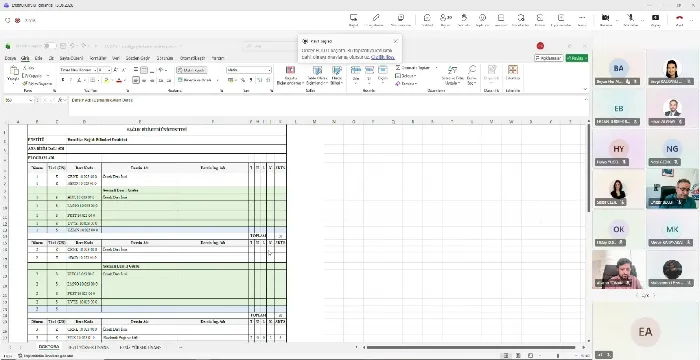The width and height of the screenshot is (700, 360).
Task: Open the Formüller ribbon tab
Action: click(98, 58)
